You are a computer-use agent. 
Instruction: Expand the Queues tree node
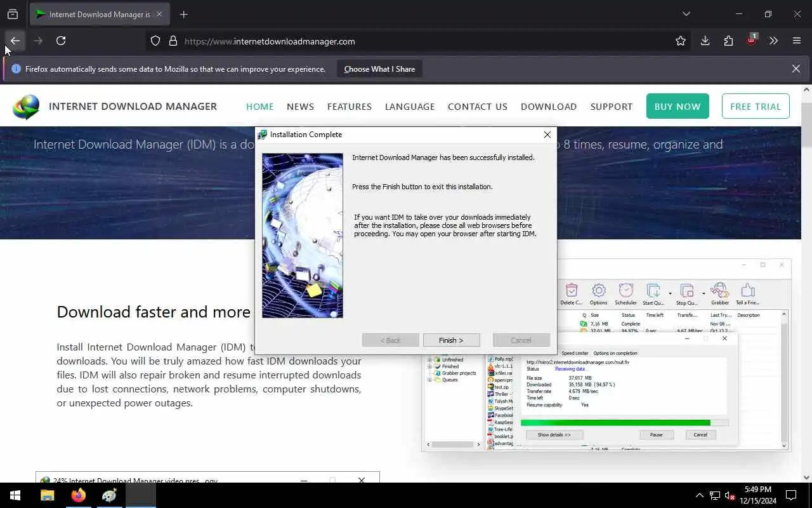pos(429,380)
